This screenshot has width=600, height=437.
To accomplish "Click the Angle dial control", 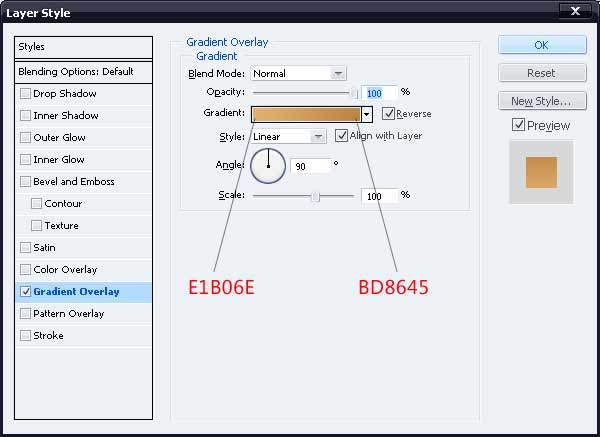I will click(x=268, y=166).
